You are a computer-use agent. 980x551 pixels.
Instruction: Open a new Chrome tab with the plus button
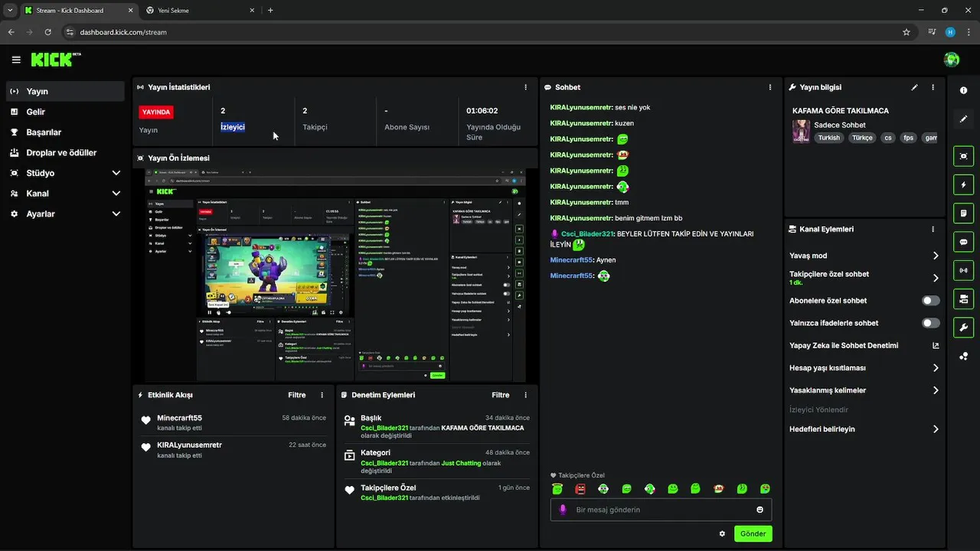click(270, 10)
